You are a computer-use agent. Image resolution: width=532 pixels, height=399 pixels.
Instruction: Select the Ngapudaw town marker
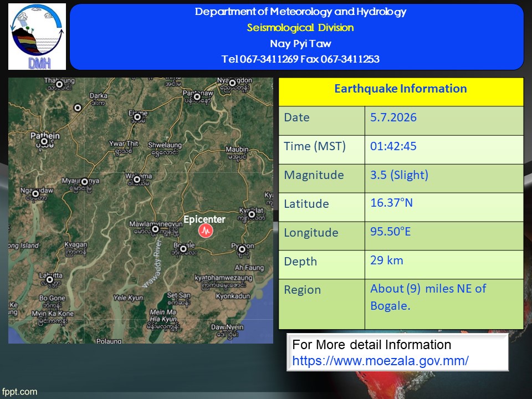tap(35, 193)
